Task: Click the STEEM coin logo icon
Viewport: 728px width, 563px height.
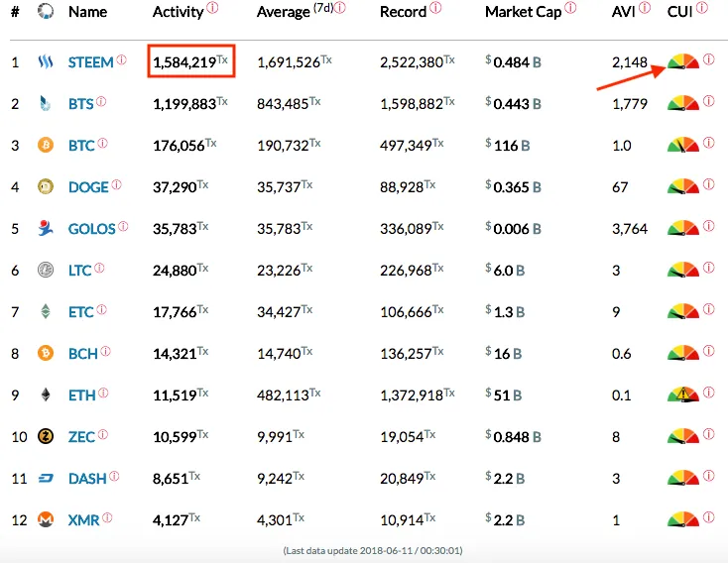Action: pyautogui.click(x=46, y=61)
